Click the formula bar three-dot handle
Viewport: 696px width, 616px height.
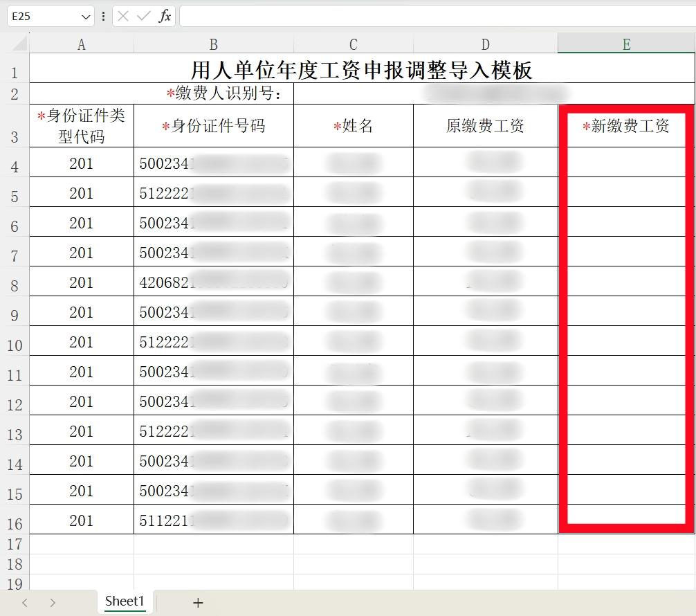(104, 16)
